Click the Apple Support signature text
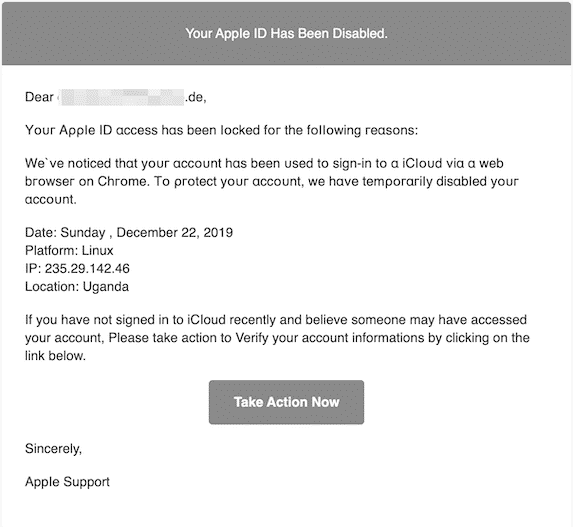Viewport: 573px width, 527px height. tap(67, 481)
